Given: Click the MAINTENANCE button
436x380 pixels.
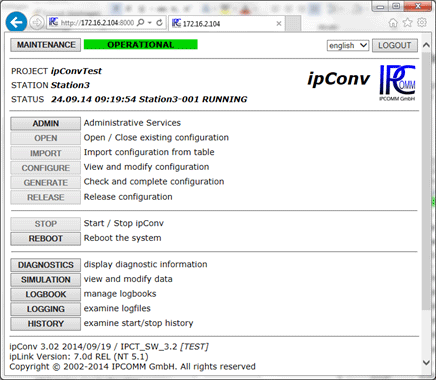Looking at the screenshot, I should pyautogui.click(x=46, y=45).
